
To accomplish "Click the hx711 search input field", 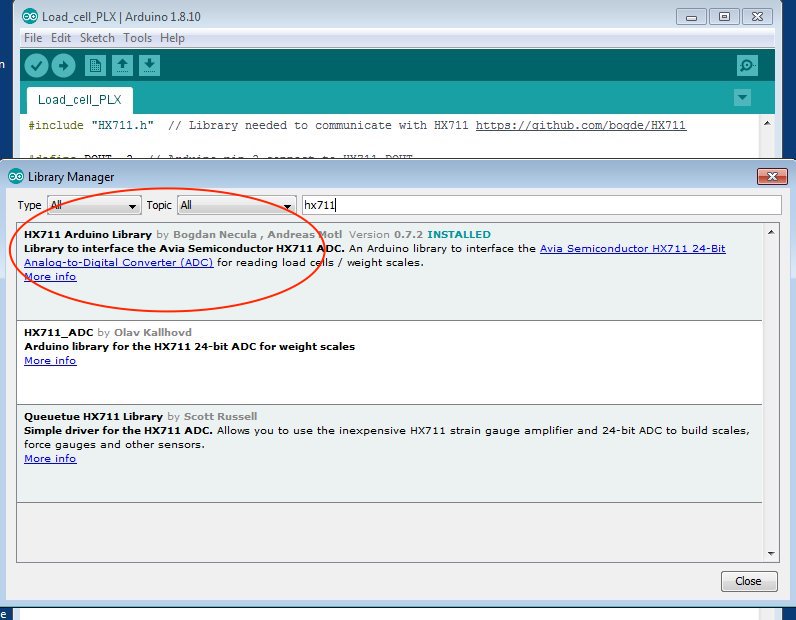I will pos(541,205).
